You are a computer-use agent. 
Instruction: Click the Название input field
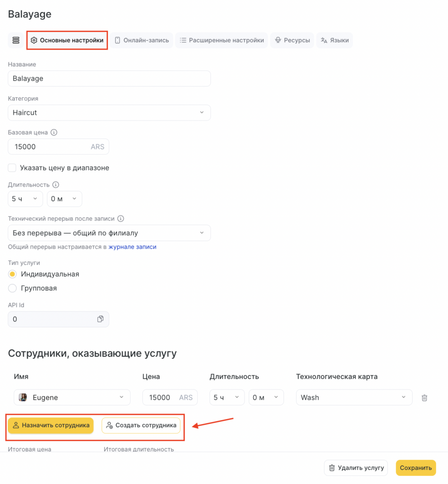tap(109, 78)
